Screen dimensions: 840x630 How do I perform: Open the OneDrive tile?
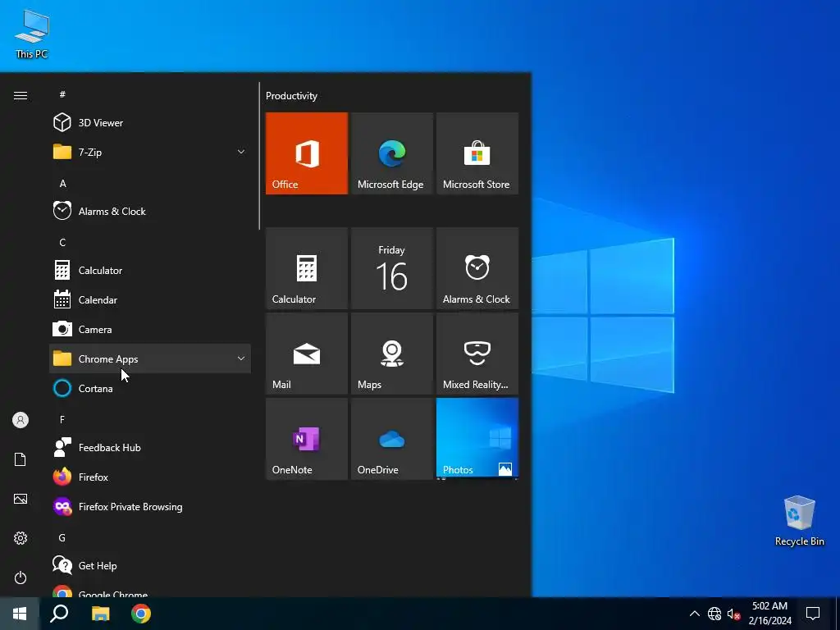[x=391, y=439]
